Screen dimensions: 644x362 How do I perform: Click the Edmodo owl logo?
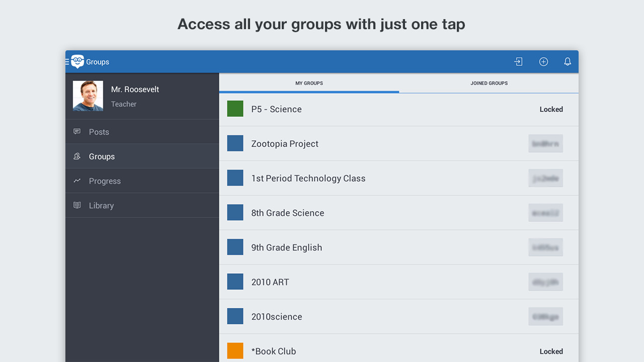coord(79,61)
